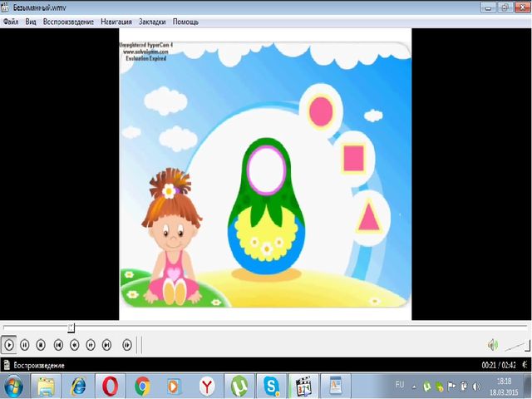Click the player volume slider
532x399 pixels.
click(x=517, y=346)
